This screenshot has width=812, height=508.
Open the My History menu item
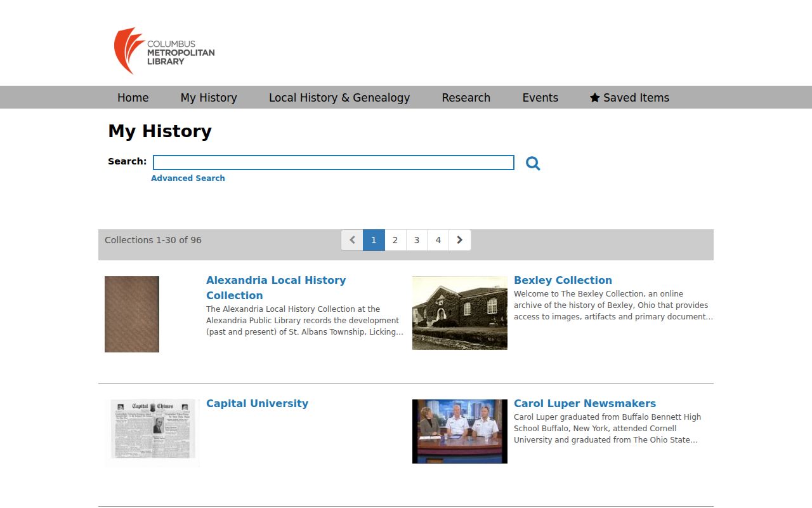coord(209,97)
